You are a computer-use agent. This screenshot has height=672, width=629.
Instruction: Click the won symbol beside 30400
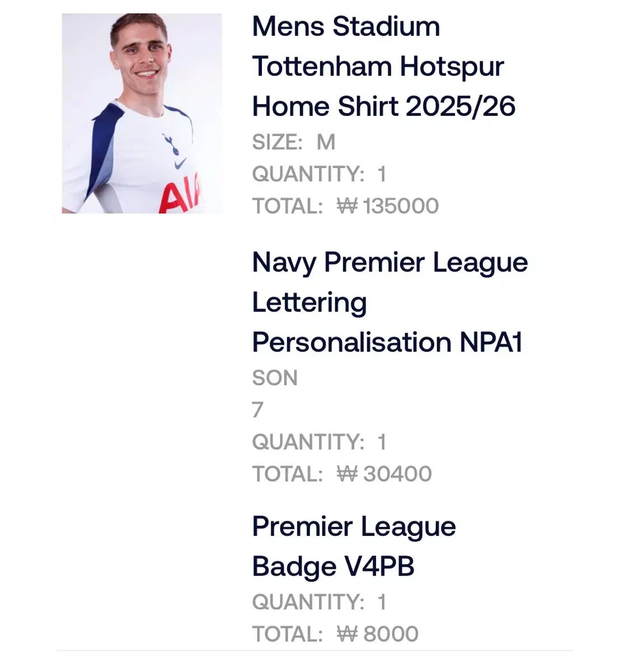click(x=347, y=474)
